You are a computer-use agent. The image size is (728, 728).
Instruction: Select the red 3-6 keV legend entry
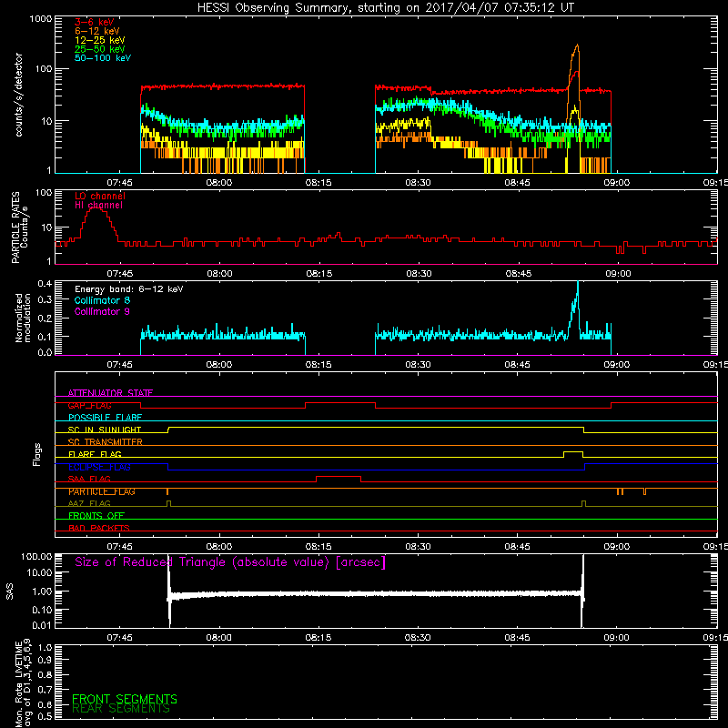tap(95, 22)
